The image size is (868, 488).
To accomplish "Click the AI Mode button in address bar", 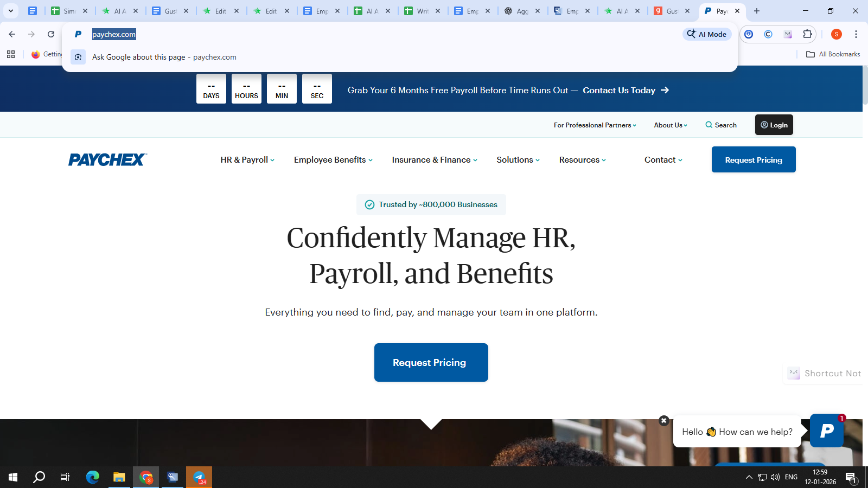I will tap(707, 34).
